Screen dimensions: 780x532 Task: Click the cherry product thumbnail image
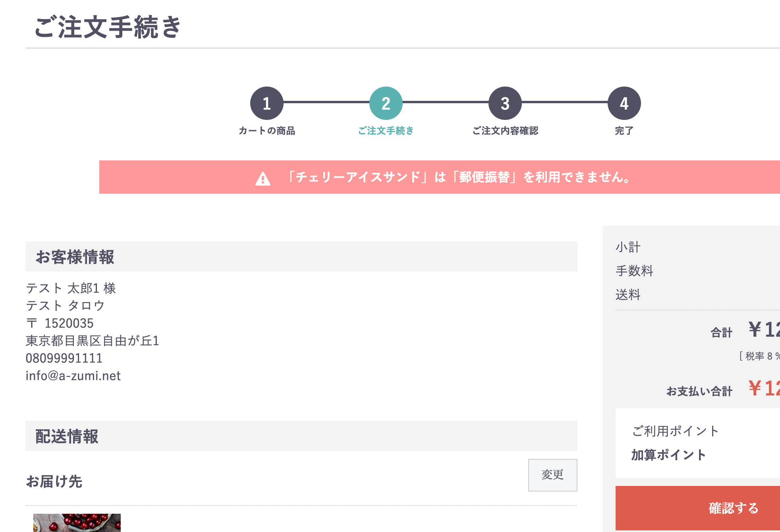77,522
